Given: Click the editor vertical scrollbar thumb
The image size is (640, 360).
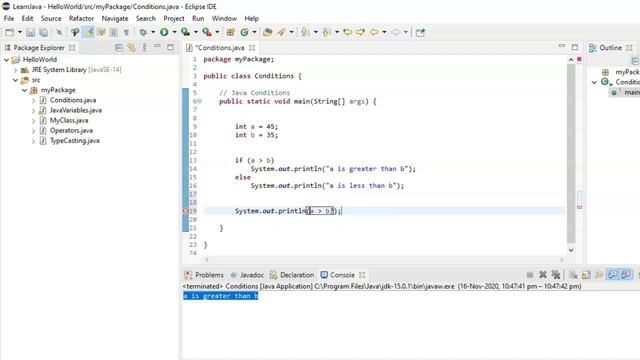Looking at the screenshot, I should point(571,153).
